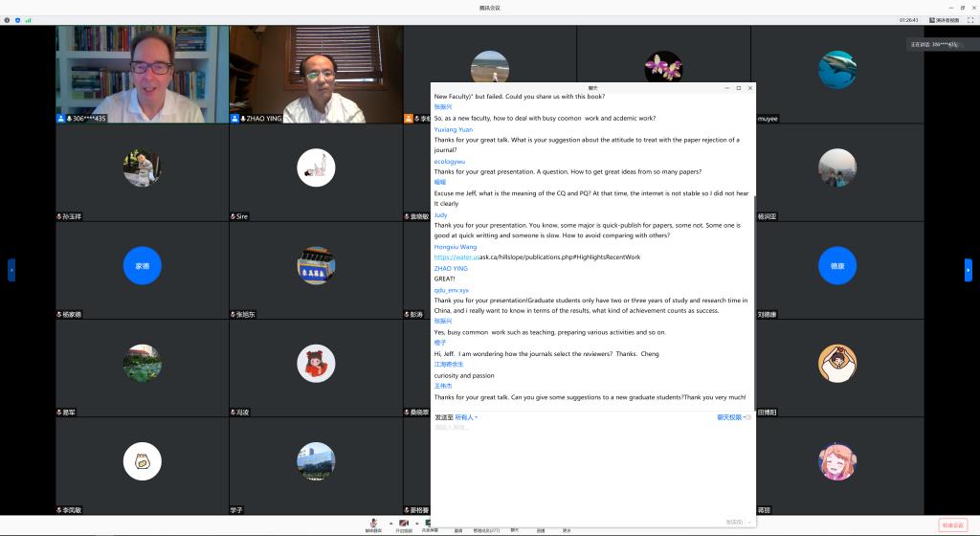This screenshot has width=980, height=536.
Task: Open the manage members (277) list
Action: coord(486,529)
